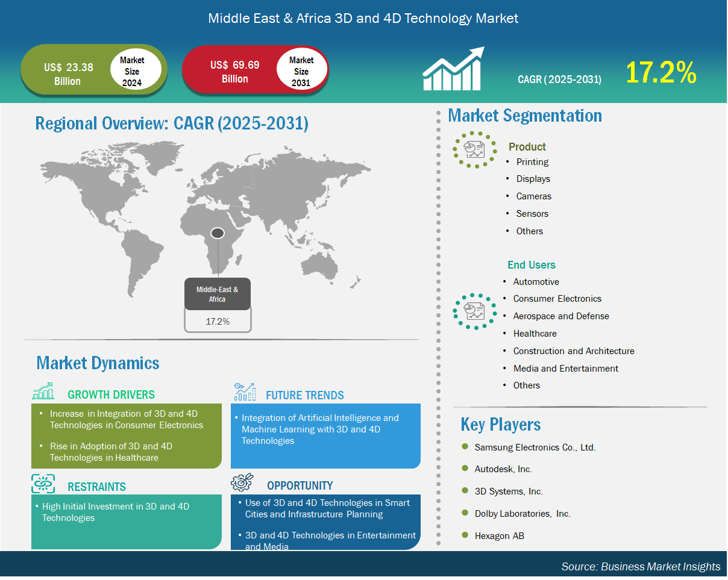Viewport: 728px width, 580px height.
Task: Click the Opportunity gear target icon
Action: [x=242, y=483]
